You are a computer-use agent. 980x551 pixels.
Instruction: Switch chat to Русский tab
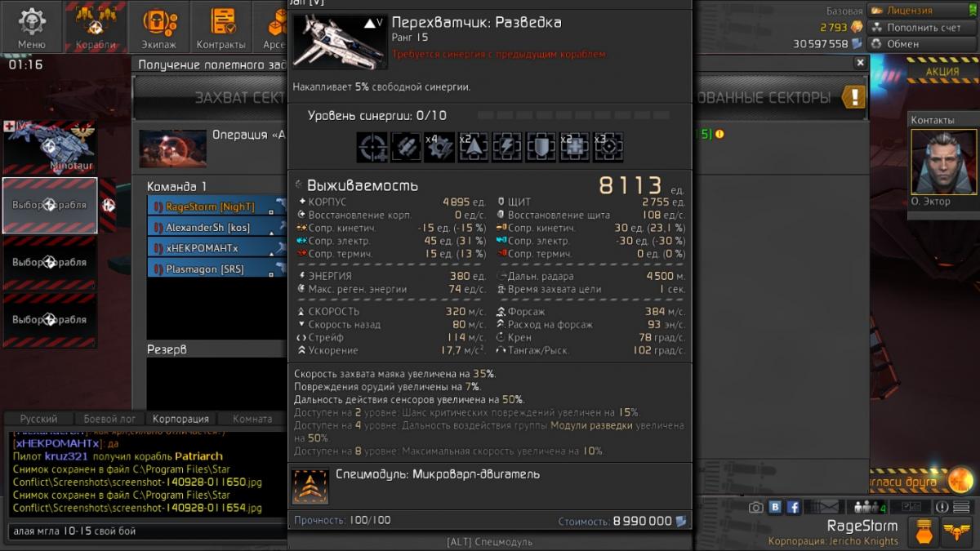pyautogui.click(x=39, y=418)
